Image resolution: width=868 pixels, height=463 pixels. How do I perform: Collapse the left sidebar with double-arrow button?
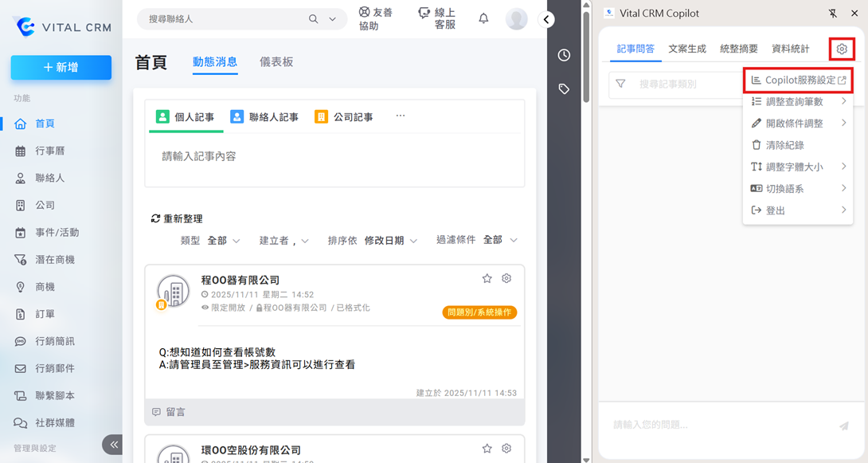pos(114,444)
